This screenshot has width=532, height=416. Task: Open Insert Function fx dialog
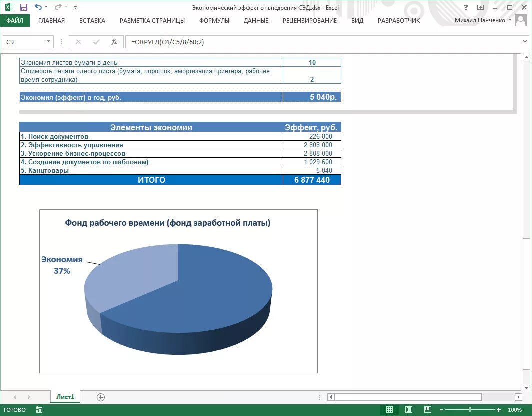point(114,42)
